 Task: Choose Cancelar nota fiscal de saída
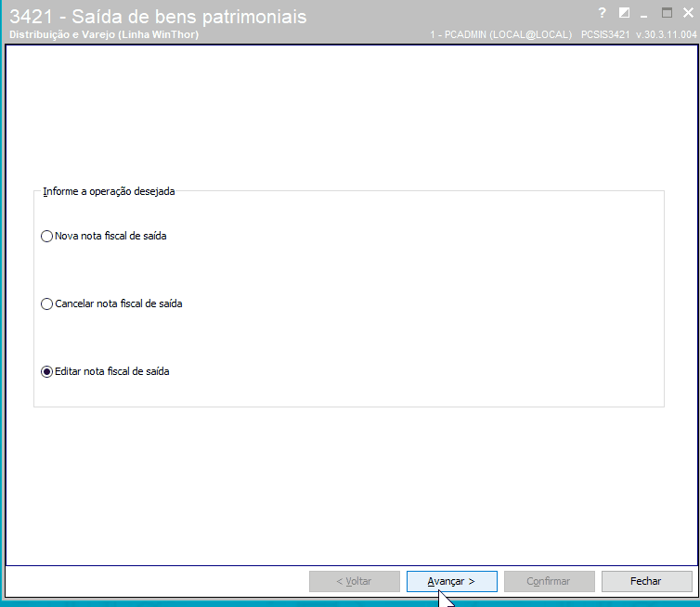pyautogui.click(x=111, y=303)
